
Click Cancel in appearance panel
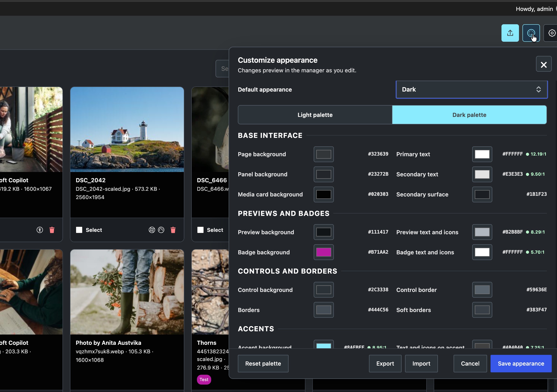tap(470, 364)
